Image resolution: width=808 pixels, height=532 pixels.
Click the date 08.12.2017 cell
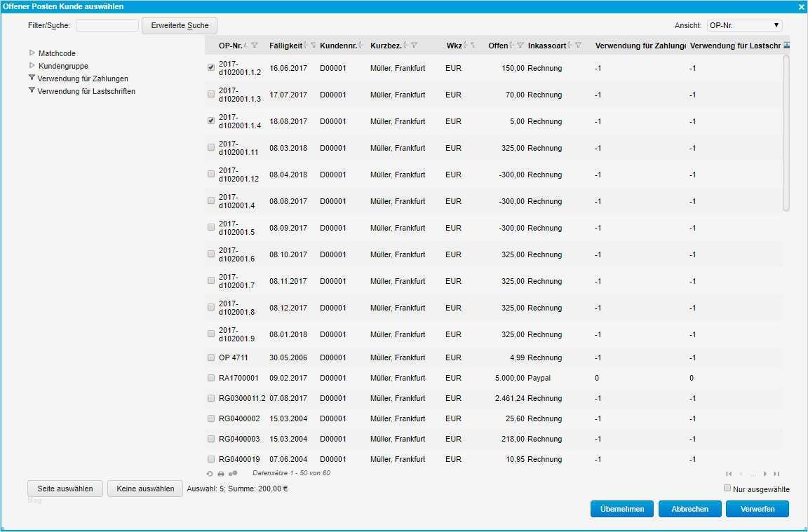288,308
